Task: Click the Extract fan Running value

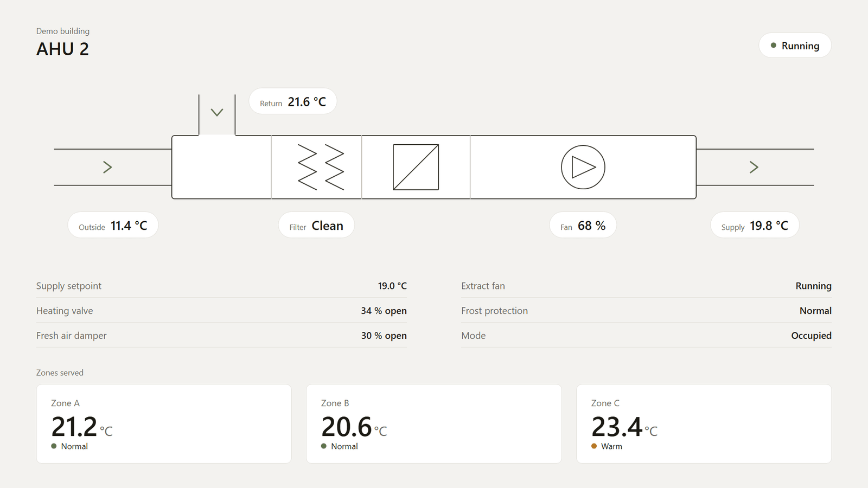Action: [813, 286]
